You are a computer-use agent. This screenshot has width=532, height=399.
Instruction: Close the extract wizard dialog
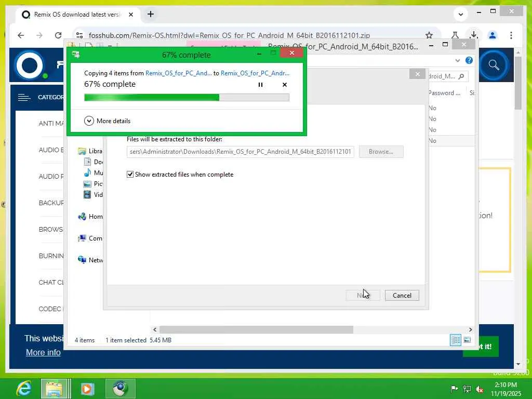(417, 74)
